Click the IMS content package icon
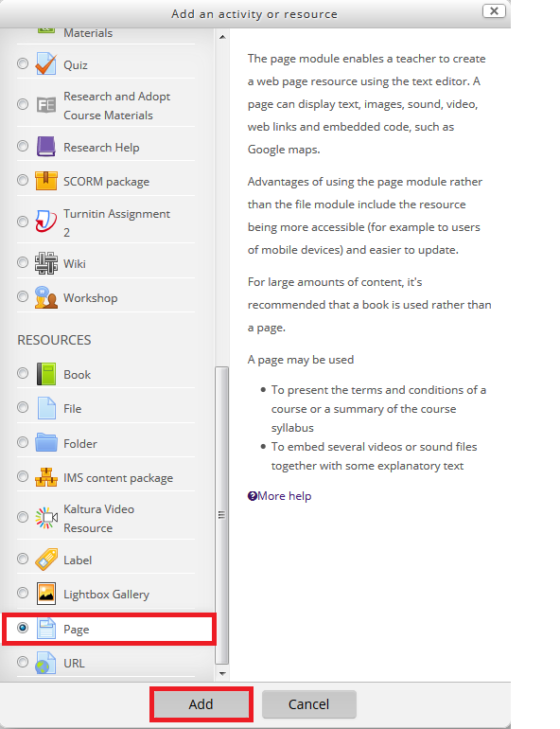This screenshot has height=729, width=560. point(46,477)
